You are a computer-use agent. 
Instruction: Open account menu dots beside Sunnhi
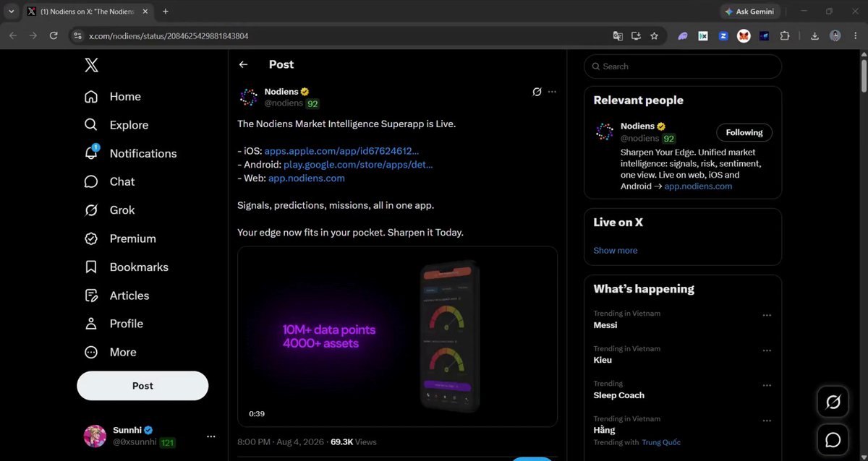point(211,436)
